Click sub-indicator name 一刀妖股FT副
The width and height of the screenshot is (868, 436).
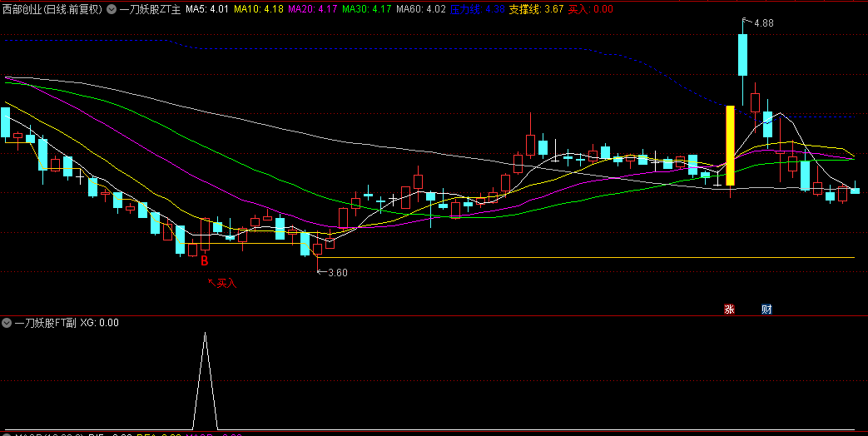point(45,323)
